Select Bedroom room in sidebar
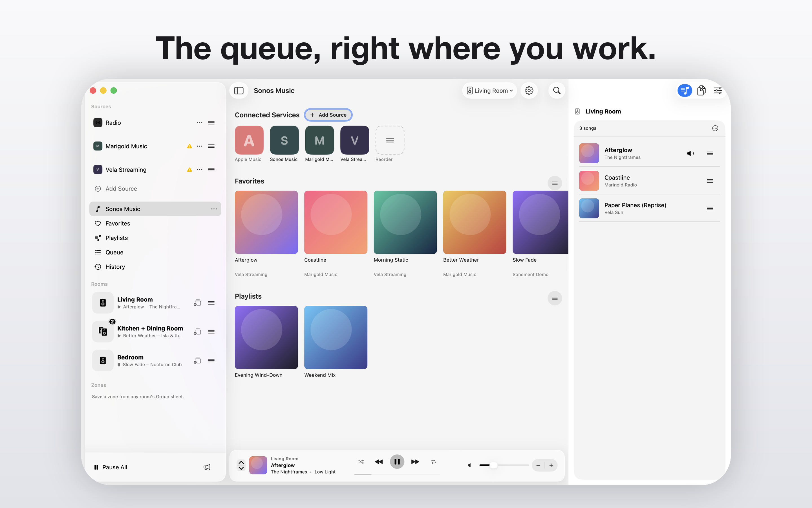The width and height of the screenshot is (812, 508). (x=155, y=360)
